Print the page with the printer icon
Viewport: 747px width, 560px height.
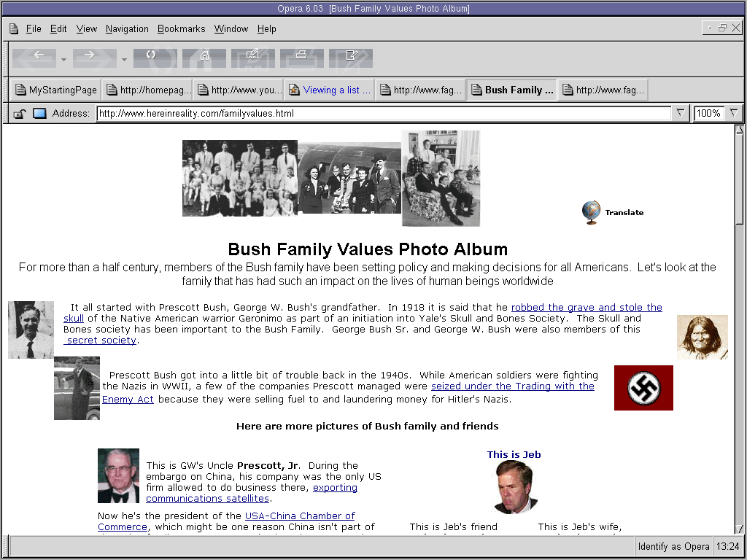point(302,58)
